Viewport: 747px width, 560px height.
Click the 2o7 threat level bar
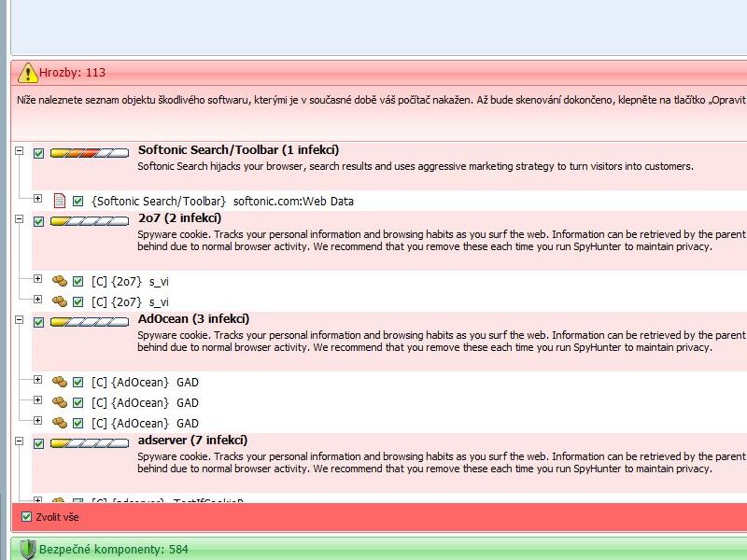pyautogui.click(x=90, y=221)
